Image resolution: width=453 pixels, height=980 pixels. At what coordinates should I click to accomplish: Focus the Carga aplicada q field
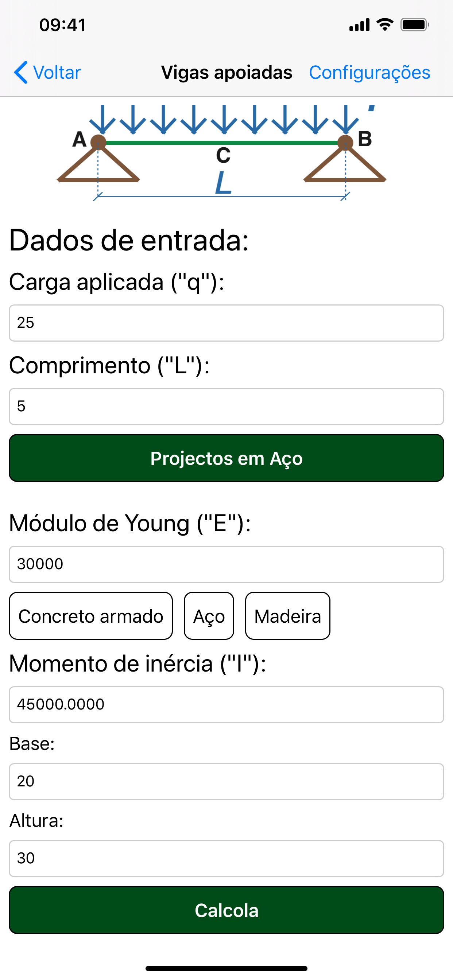click(x=226, y=323)
